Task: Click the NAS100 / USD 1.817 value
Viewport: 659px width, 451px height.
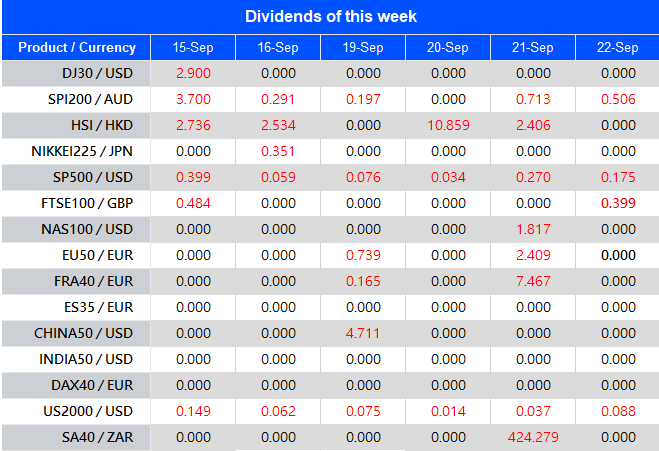Action: pyautogui.click(x=533, y=229)
